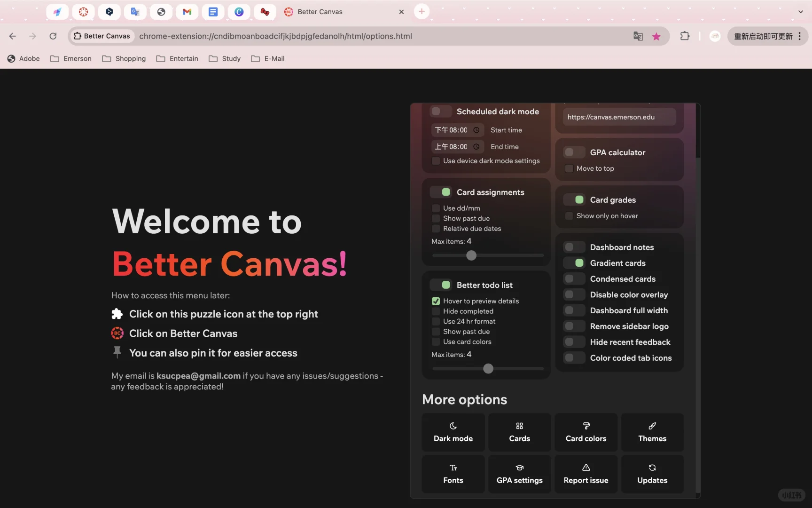Screen dimensions: 812x508
Task: Open the Start time clock picker
Action: coord(476,130)
